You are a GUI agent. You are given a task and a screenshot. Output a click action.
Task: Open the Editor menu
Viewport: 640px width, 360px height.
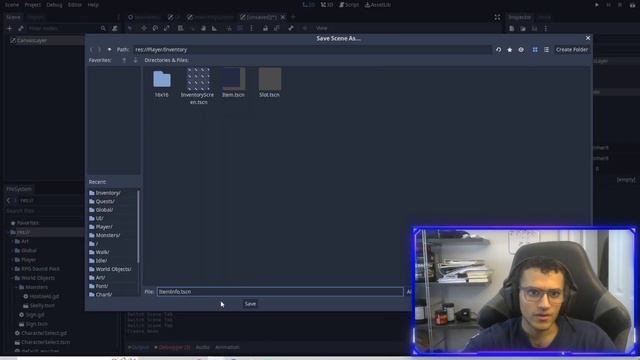75,5
